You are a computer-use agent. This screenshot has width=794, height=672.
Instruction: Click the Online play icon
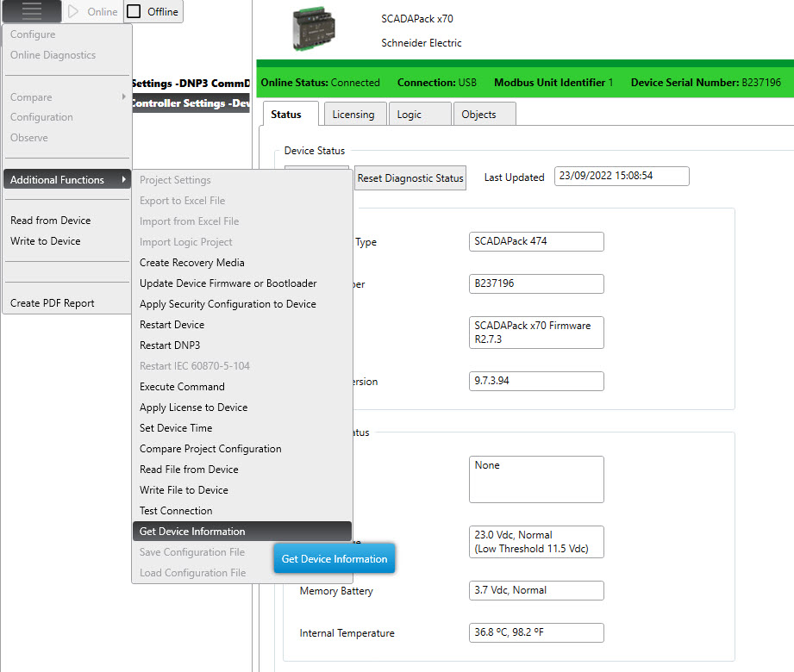[x=73, y=12]
